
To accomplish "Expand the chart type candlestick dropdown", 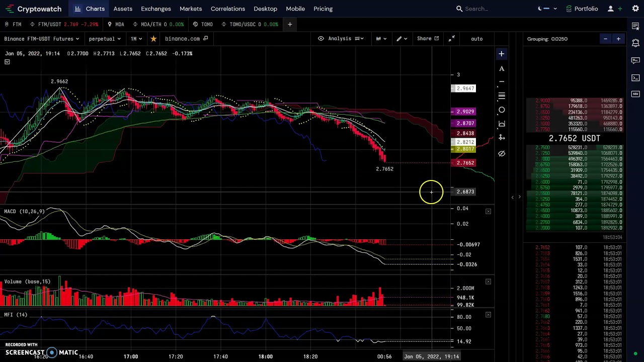I will (x=381, y=39).
